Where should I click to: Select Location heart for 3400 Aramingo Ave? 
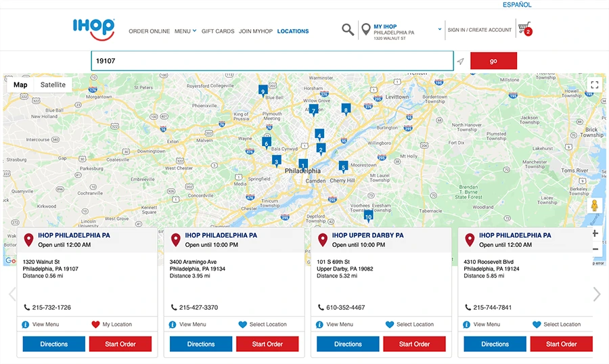tap(242, 324)
